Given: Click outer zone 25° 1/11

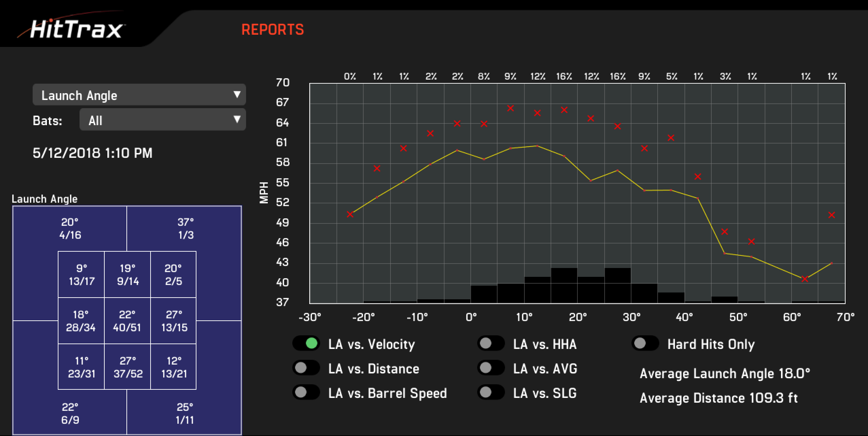Looking at the screenshot, I should (185, 413).
